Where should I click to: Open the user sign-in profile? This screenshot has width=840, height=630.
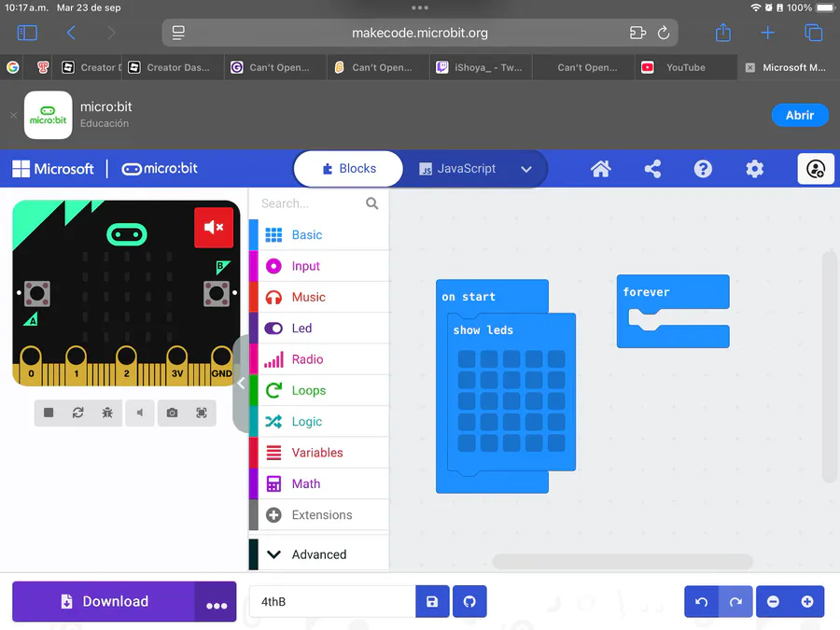pos(816,169)
